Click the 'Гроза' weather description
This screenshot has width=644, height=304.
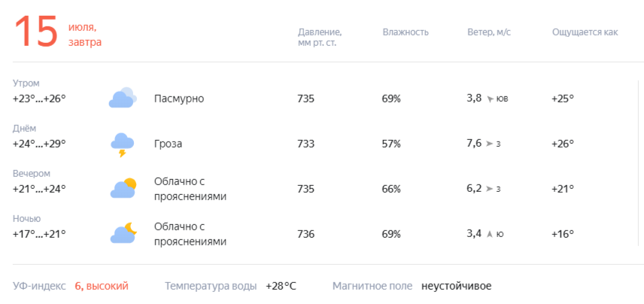point(168,144)
